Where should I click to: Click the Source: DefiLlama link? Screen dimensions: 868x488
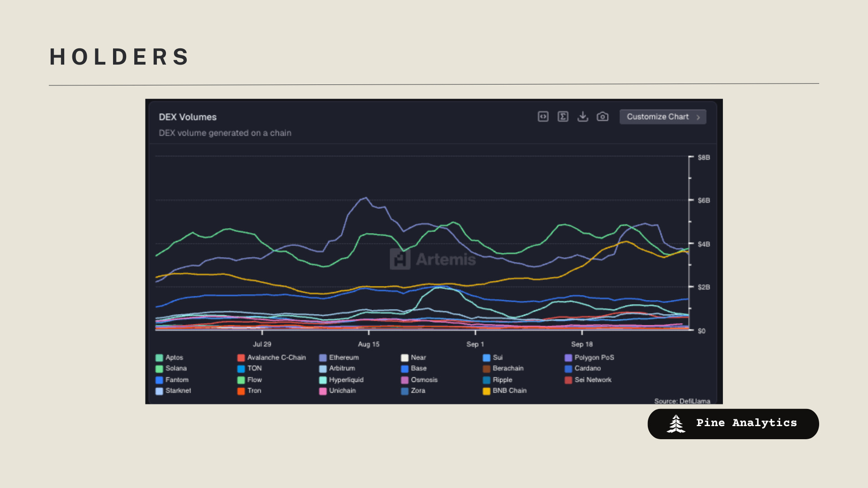682,401
